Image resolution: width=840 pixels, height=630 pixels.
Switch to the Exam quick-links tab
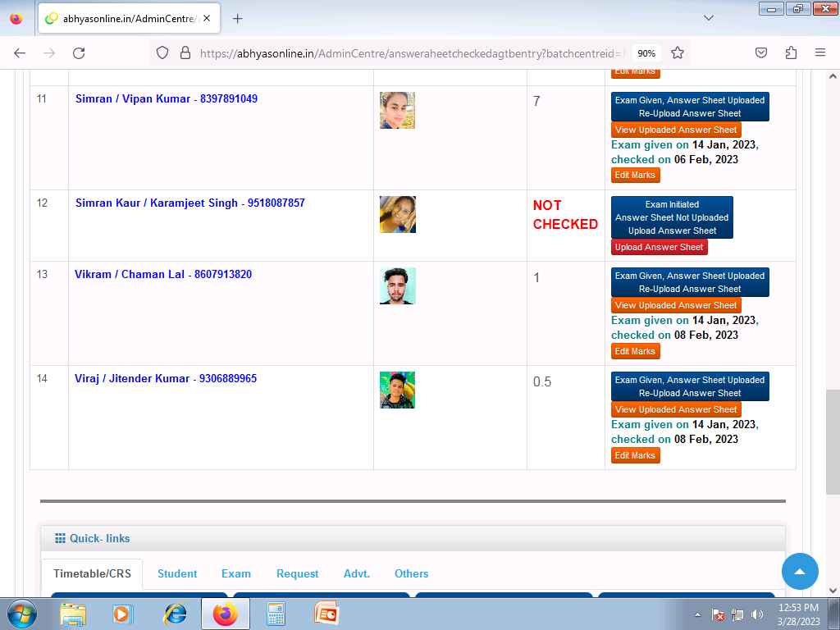click(236, 573)
